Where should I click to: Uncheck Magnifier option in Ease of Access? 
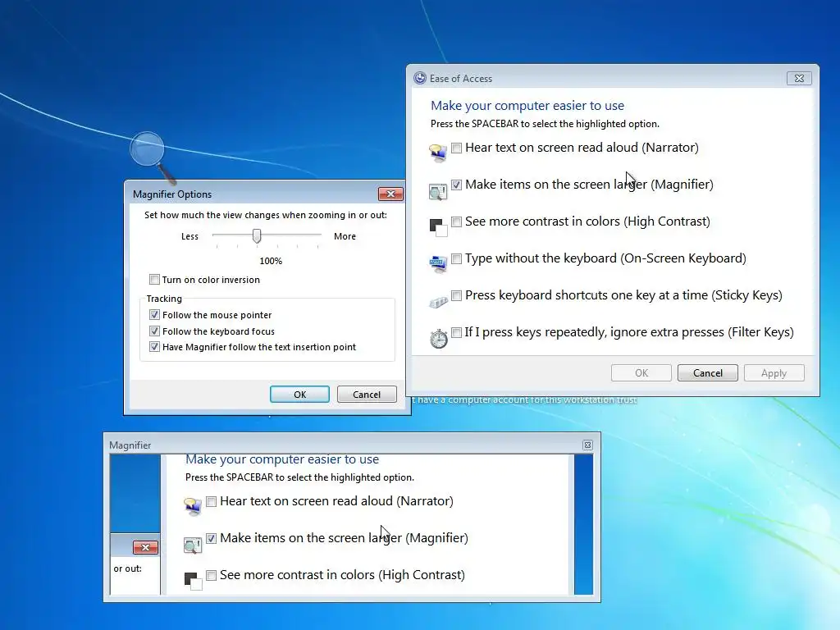(456, 185)
